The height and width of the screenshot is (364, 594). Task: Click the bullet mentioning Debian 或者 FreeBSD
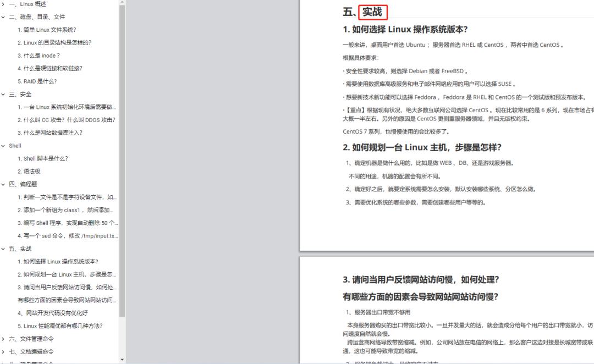coord(405,71)
